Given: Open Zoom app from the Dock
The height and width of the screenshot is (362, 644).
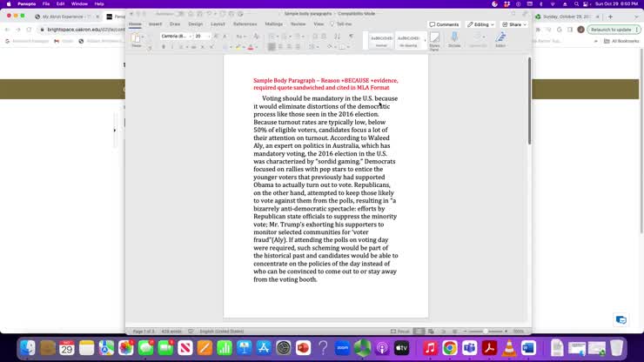Looking at the screenshot, I should [343, 348].
